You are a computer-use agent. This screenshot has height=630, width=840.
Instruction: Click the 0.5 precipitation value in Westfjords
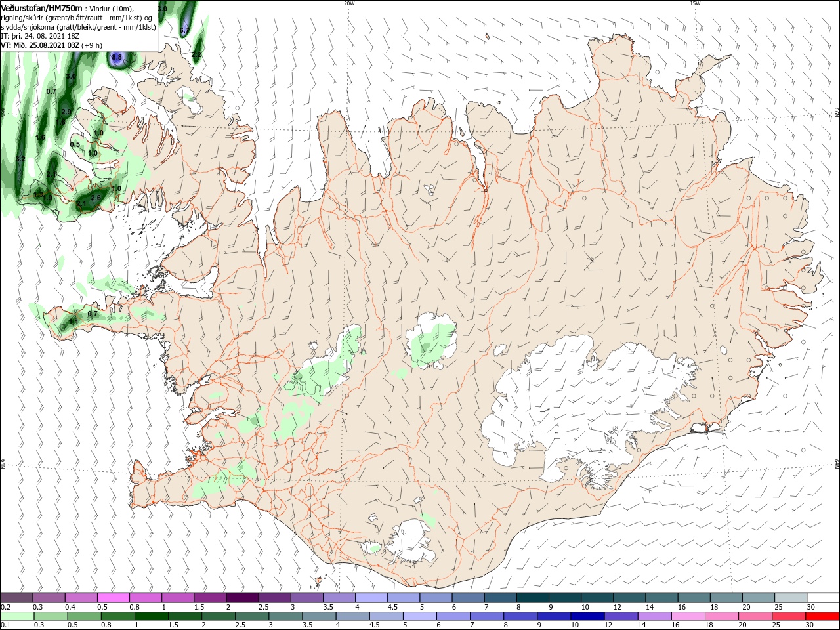pos(75,144)
